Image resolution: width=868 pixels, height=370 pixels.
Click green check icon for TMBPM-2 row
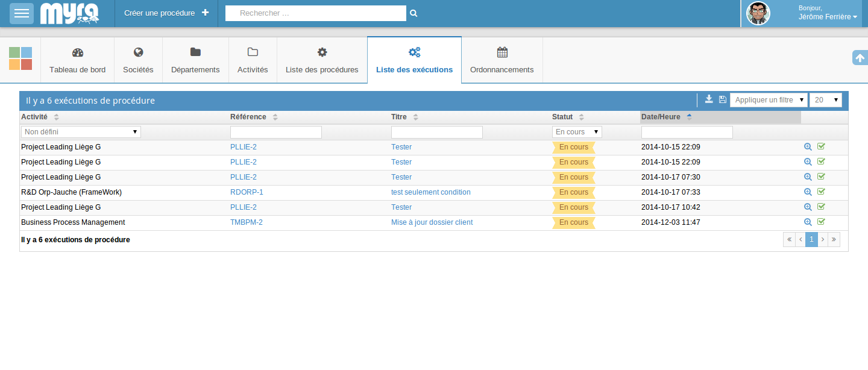pos(821,222)
